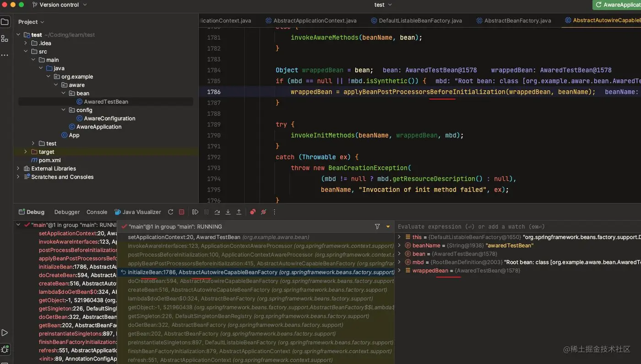The width and height of the screenshot is (641, 364).
Task: Open the test project dropdown in title bar
Action: pos(383,5)
